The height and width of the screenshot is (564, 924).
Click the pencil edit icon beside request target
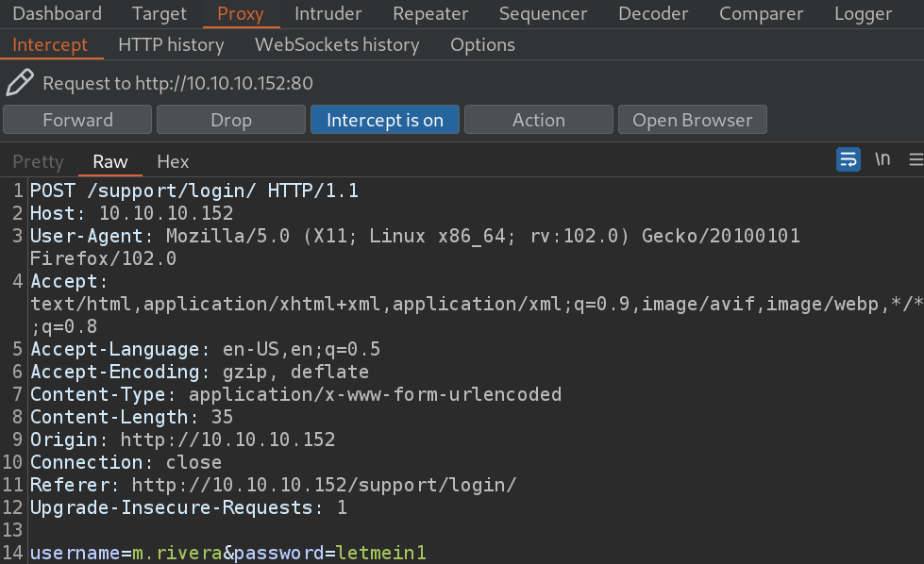pyautogui.click(x=20, y=82)
